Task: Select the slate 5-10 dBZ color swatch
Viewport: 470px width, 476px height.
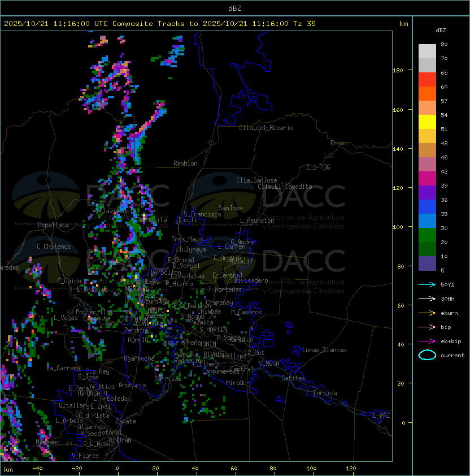Action: pos(427,263)
